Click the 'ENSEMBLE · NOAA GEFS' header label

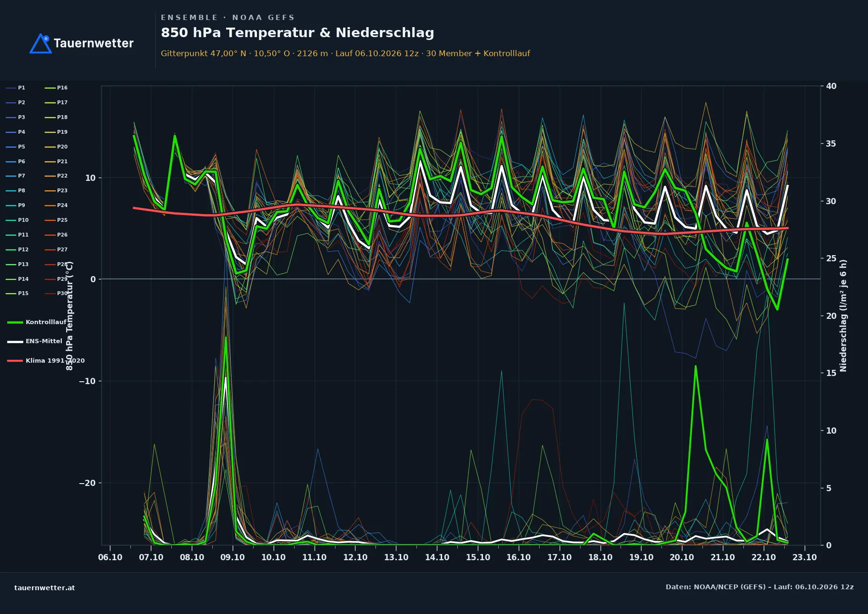coord(227,18)
